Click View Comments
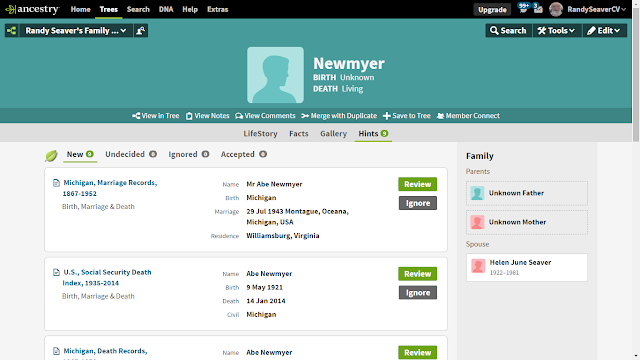This screenshot has height=360, width=640. point(265,116)
